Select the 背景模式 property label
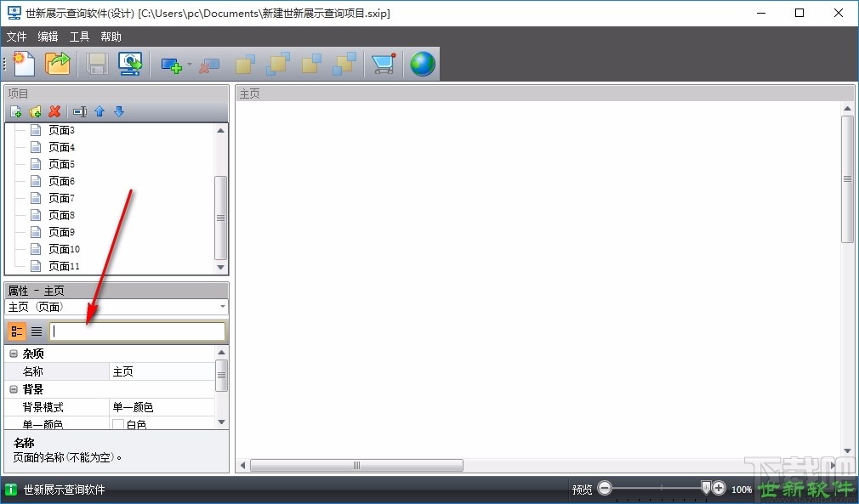Screen dimensions: 859x504 [x=43, y=407]
